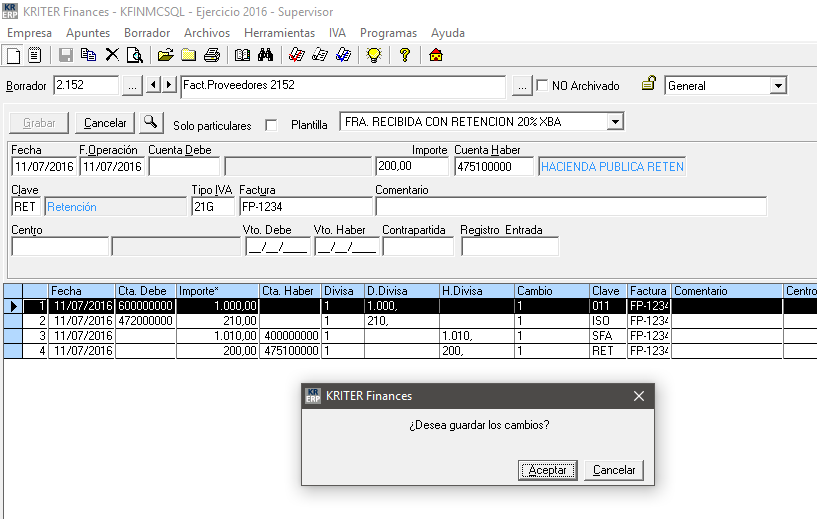Image resolution: width=817 pixels, height=519 pixels.
Task: Click the Tipo IVA field 21G
Action: coord(213,207)
